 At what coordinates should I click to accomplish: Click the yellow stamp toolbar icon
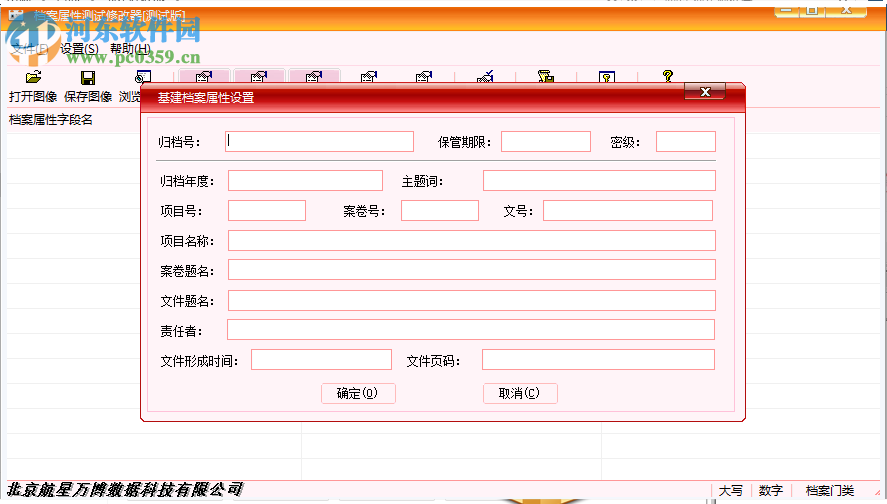point(545,76)
